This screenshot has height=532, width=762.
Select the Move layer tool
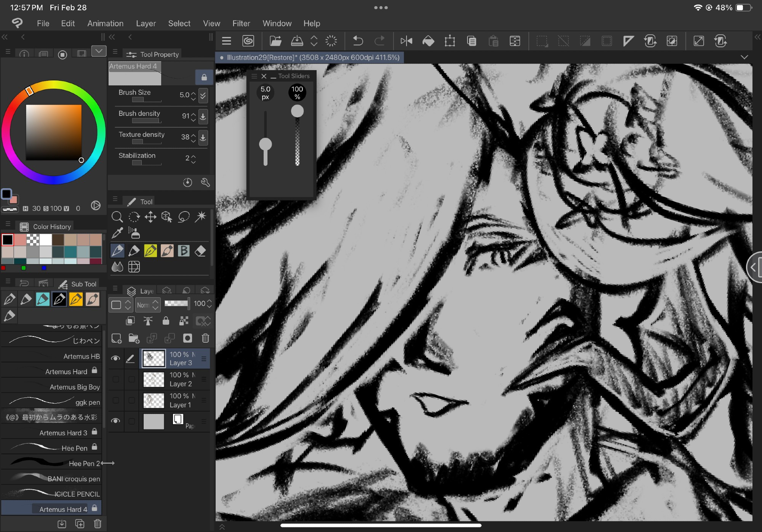150,217
